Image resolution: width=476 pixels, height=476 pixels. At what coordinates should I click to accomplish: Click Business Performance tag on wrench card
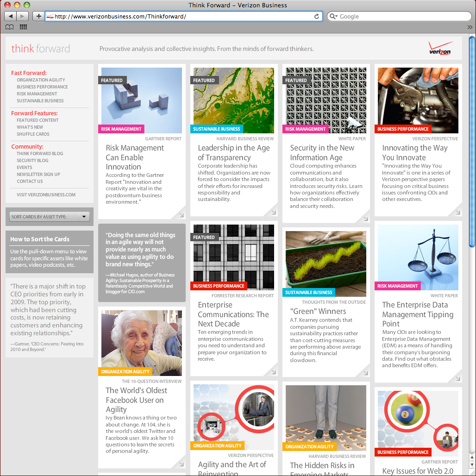[x=403, y=129]
